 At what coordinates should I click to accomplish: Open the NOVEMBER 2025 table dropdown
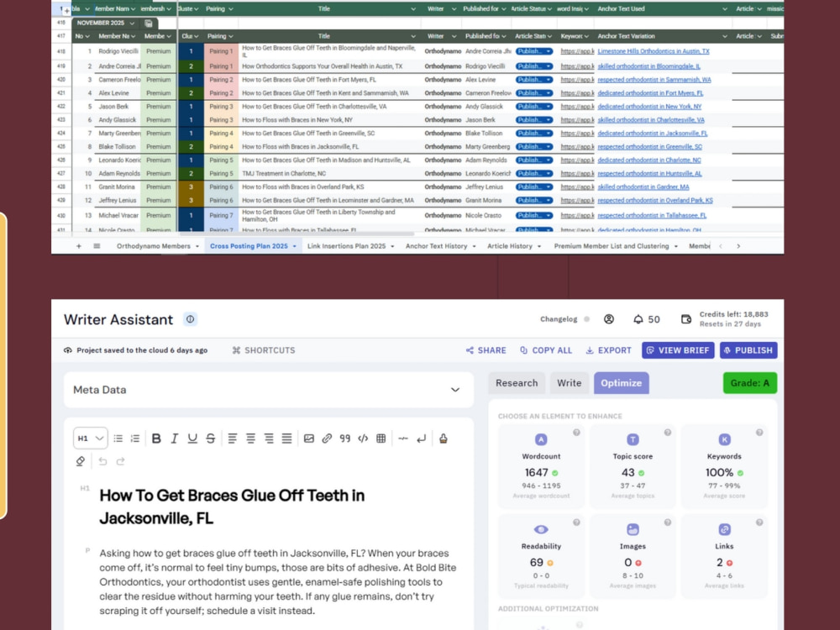pyautogui.click(x=132, y=23)
